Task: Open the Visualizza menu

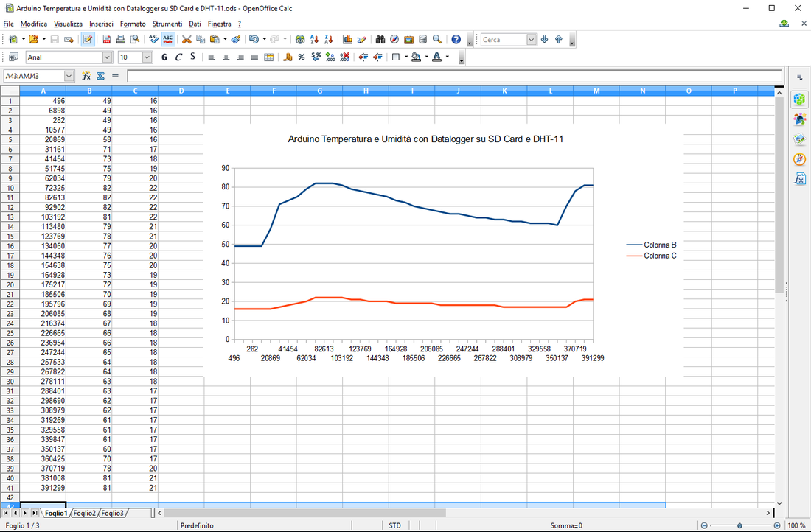Action: coord(69,24)
